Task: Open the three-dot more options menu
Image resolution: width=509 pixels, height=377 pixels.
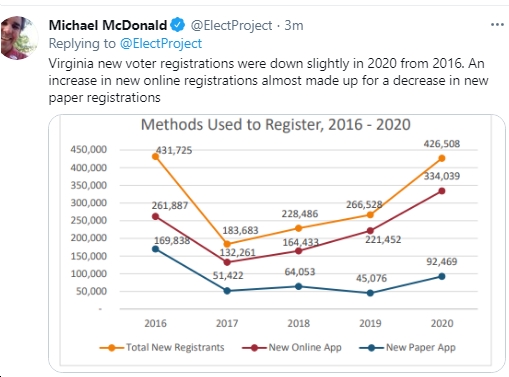Action: coord(497,25)
